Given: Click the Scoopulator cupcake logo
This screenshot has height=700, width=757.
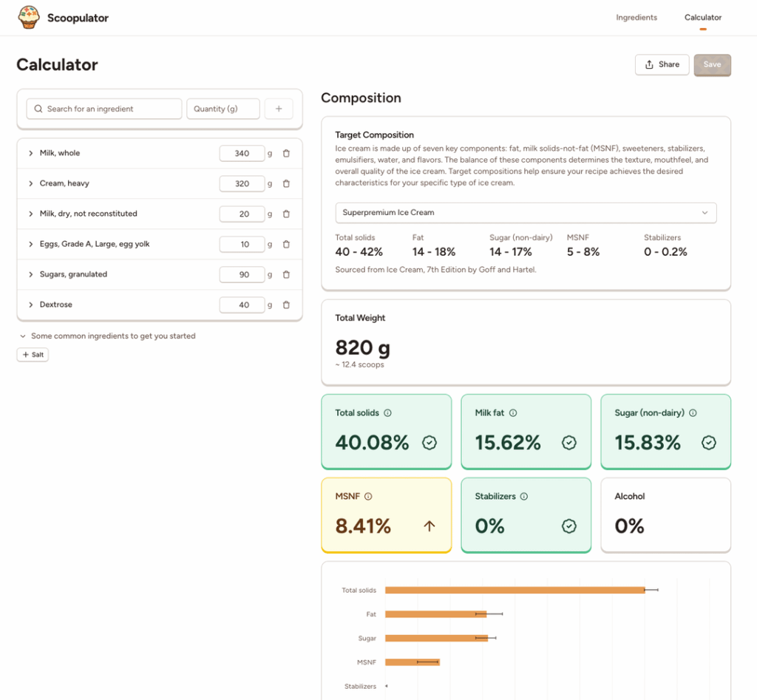Looking at the screenshot, I should (x=28, y=17).
